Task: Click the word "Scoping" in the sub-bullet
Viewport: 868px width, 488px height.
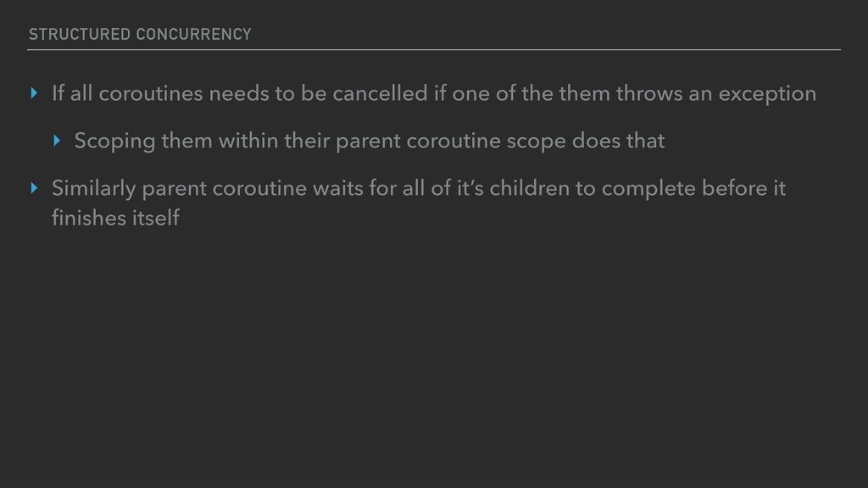Action: 114,141
